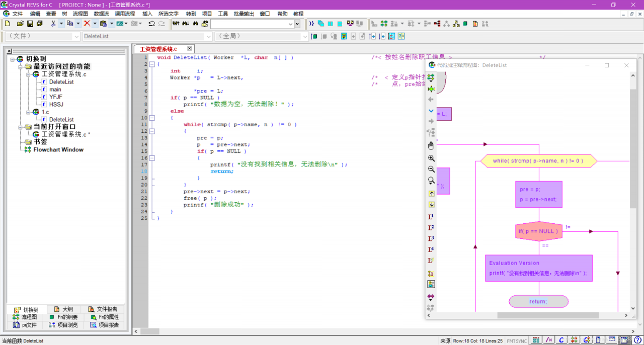The height and width of the screenshot is (345, 644).
Task: Click the Undo arrow icon
Action: pos(151,24)
